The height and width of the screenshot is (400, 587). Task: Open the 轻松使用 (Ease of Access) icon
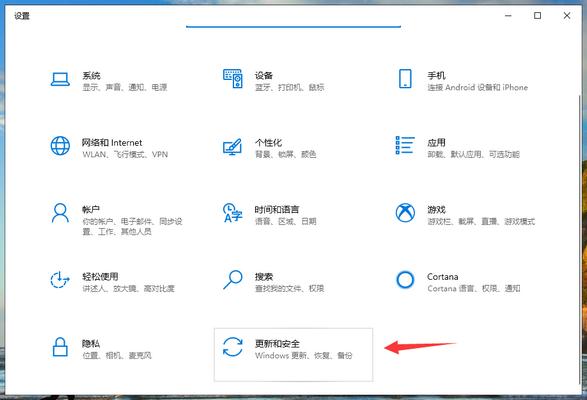tap(60, 280)
